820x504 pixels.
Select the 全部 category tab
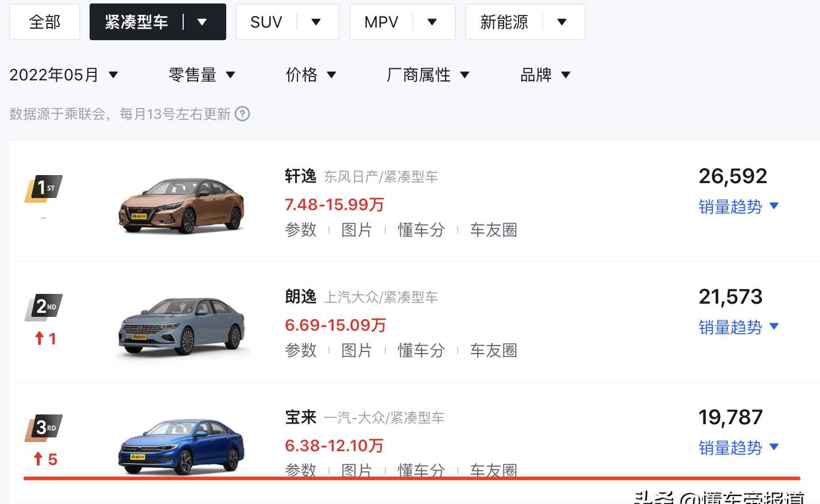45,22
